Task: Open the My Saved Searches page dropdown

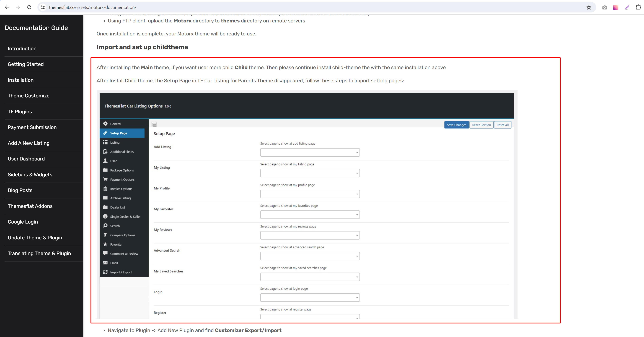Action: coord(310,277)
